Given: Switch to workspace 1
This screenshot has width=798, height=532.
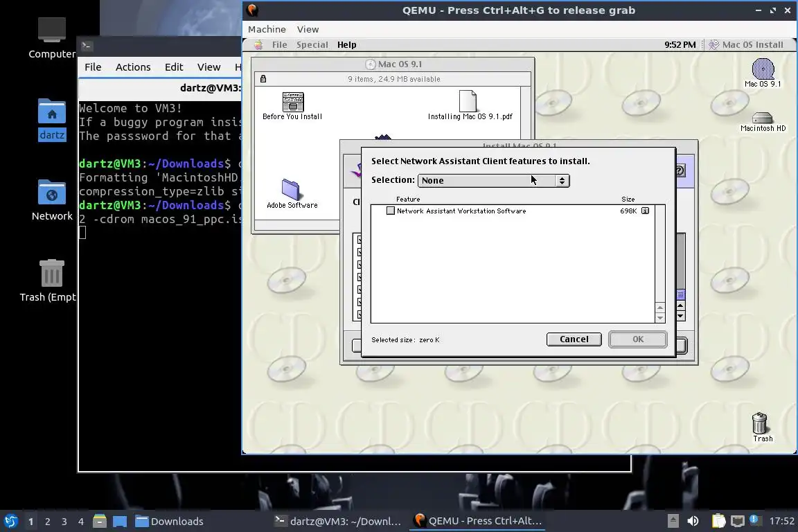Looking at the screenshot, I should coord(30,522).
